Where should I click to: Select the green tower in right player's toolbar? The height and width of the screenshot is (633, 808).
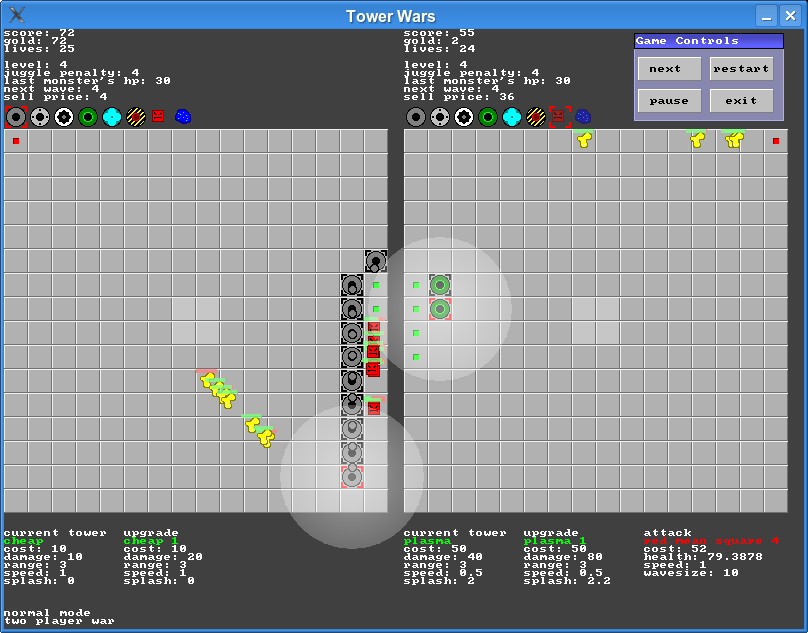(488, 117)
